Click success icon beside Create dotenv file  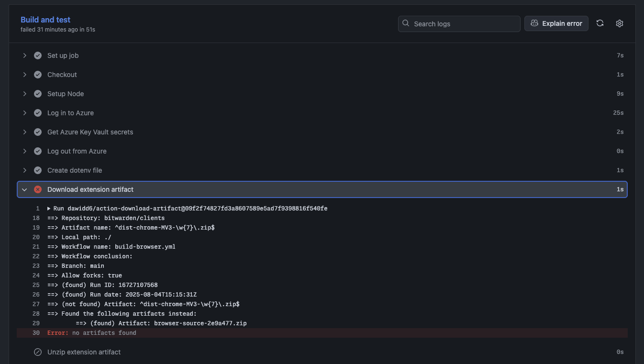(38, 170)
